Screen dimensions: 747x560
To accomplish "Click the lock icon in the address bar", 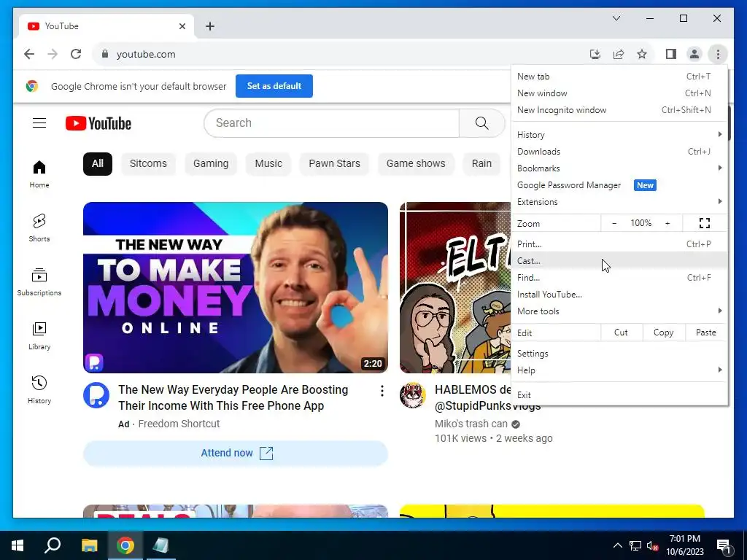I will (x=105, y=54).
